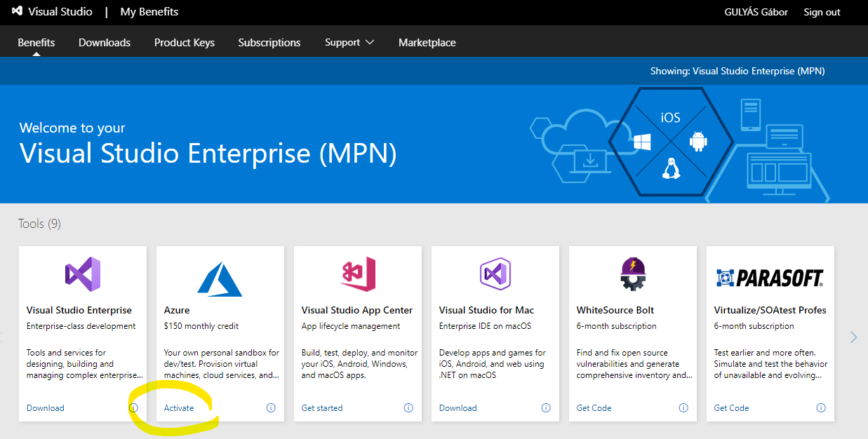This screenshot has width=868, height=439.
Task: Select Visual Studio App Center card title
Action: point(357,310)
